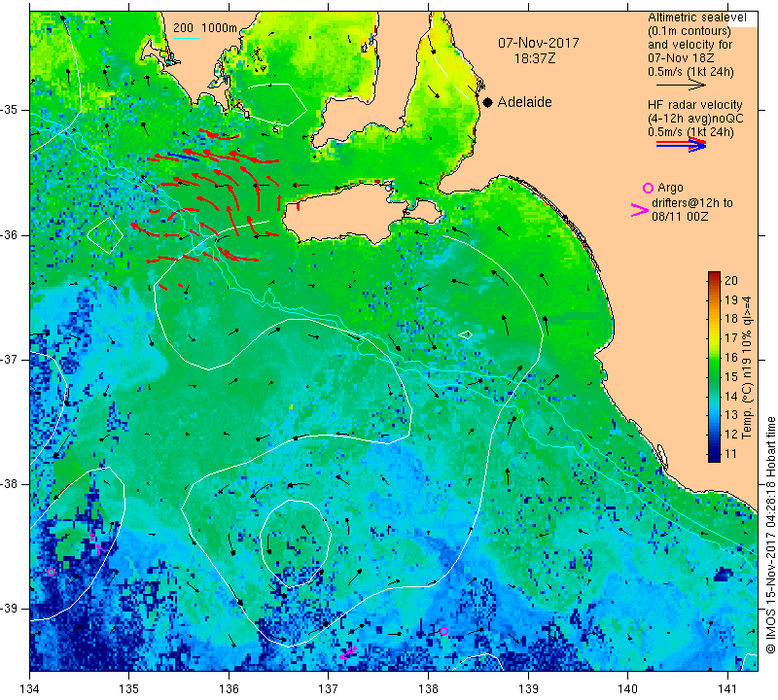Click the Altimetric sealevel legend heading
Screen dimensions: 778x700
pos(697,17)
